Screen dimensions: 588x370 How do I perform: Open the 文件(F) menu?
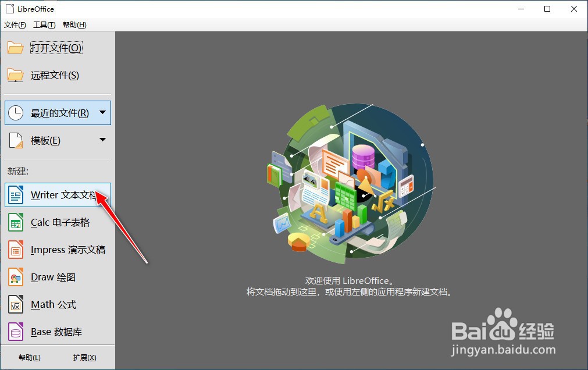point(15,25)
